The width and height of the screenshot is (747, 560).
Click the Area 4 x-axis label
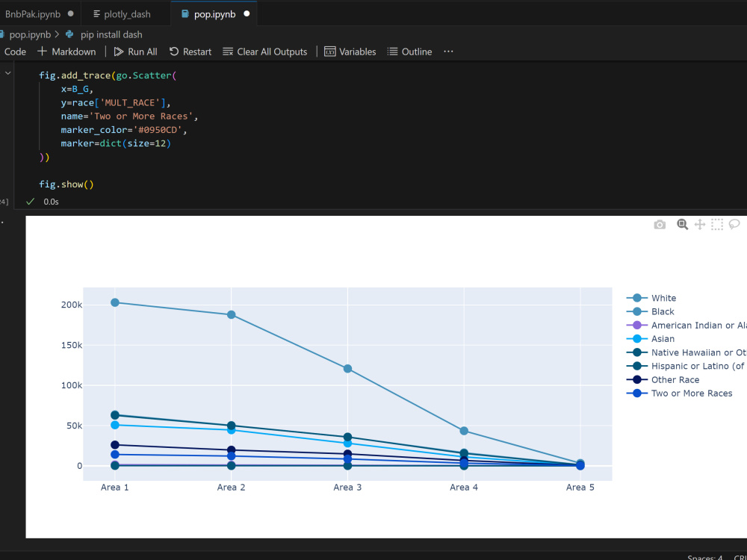(464, 487)
